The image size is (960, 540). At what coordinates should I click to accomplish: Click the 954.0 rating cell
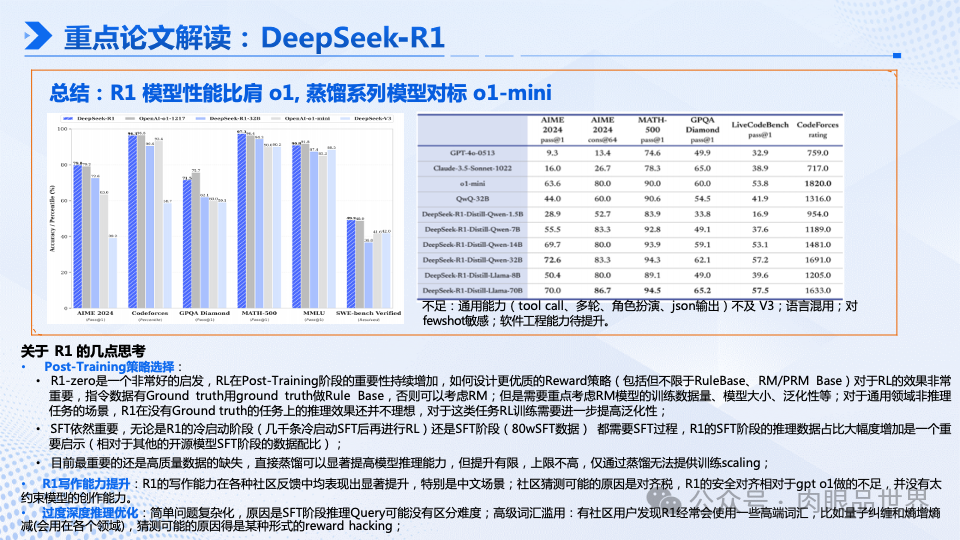[x=817, y=214]
